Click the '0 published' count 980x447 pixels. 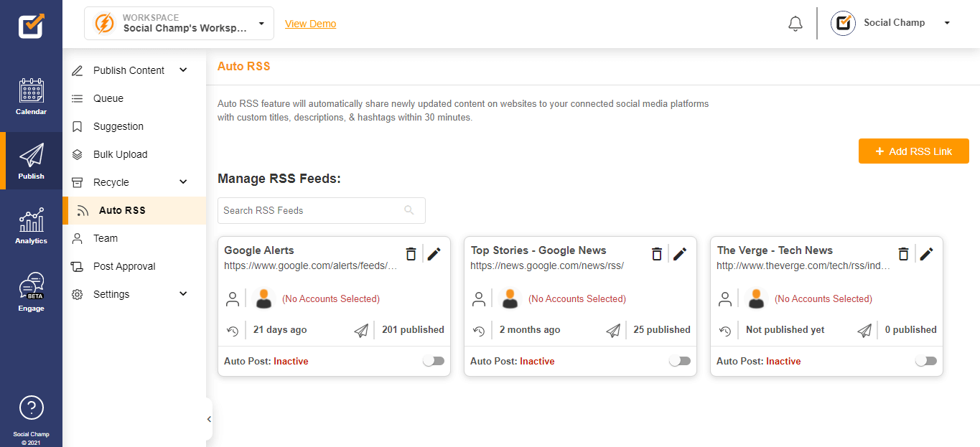(x=910, y=330)
